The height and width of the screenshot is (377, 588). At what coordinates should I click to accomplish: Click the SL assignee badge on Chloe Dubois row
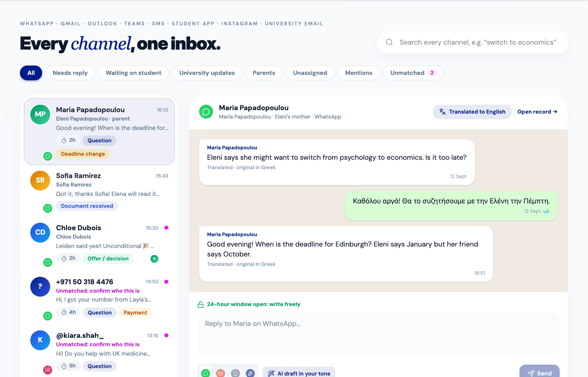(154, 259)
